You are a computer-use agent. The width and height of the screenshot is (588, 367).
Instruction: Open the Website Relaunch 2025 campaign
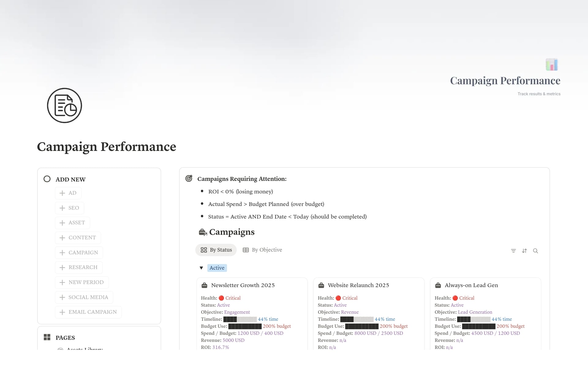coord(358,285)
